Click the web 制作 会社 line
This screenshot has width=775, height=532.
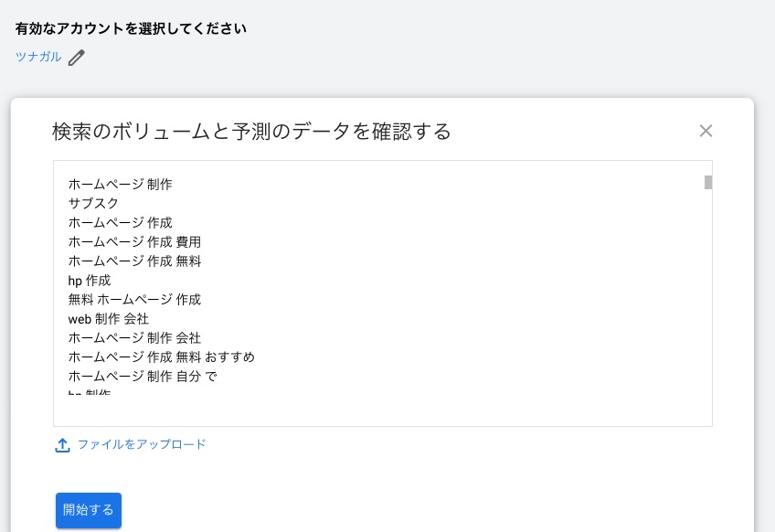click(x=109, y=318)
